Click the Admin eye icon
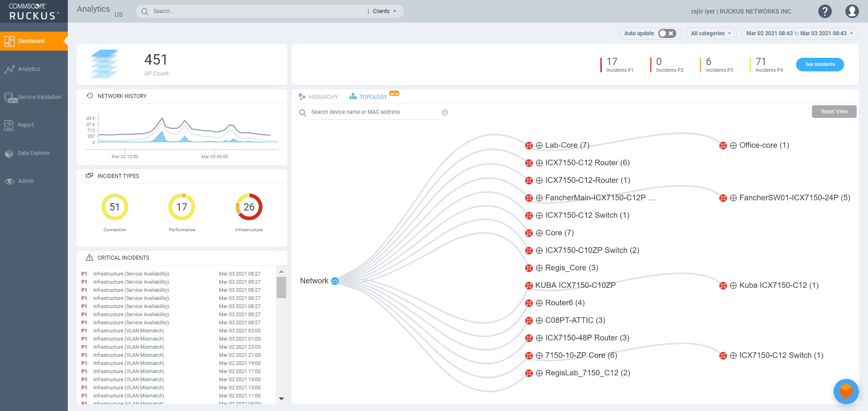This screenshot has height=411, width=868. pyautogui.click(x=9, y=181)
